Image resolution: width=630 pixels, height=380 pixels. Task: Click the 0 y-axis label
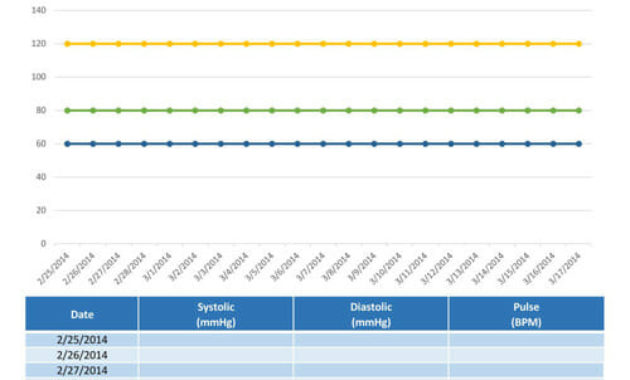[x=43, y=244]
